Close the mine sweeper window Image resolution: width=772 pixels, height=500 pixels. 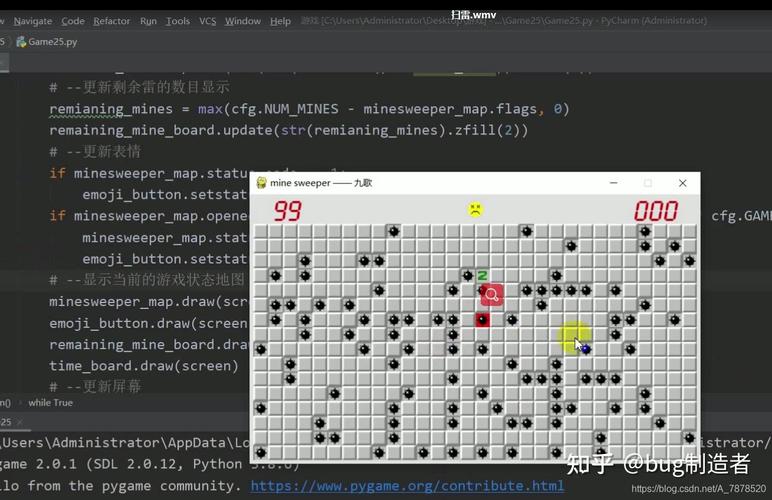pos(682,183)
